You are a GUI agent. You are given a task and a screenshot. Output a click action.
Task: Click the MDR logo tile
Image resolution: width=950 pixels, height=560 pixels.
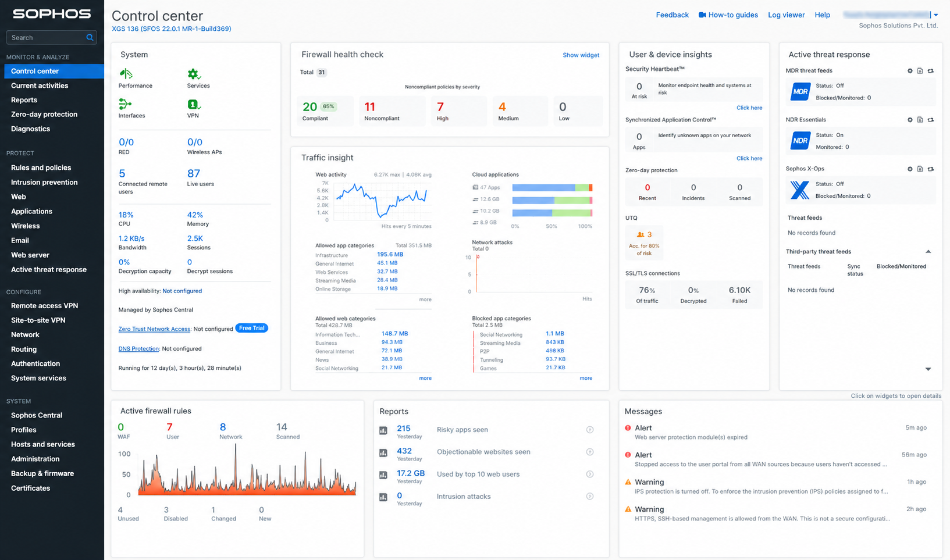click(800, 91)
